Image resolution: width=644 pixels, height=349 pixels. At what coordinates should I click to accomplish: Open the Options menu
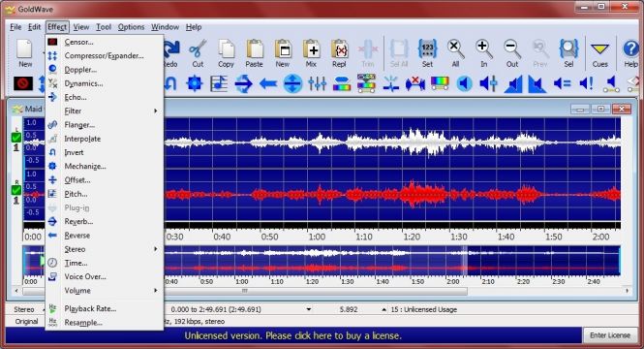tap(131, 27)
